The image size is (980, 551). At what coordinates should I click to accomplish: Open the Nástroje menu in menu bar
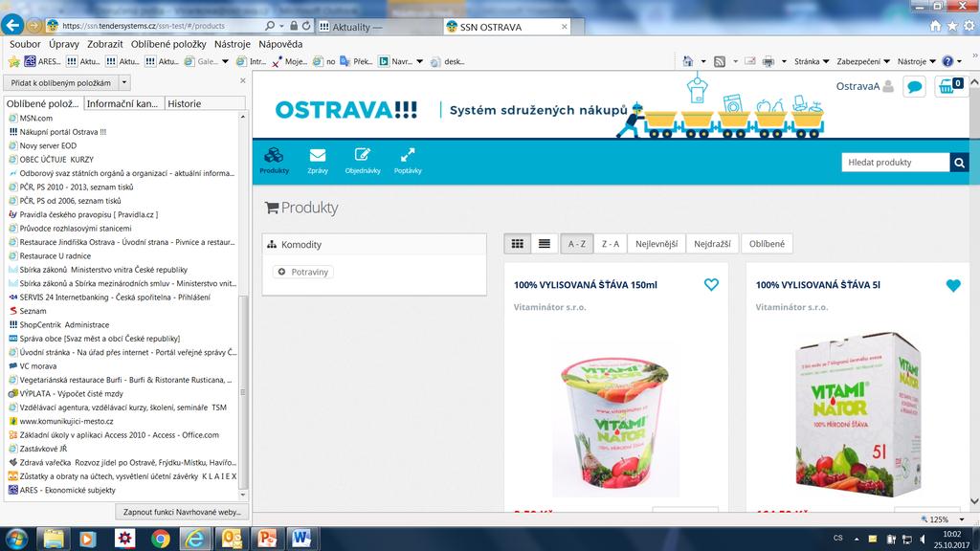[x=232, y=44]
